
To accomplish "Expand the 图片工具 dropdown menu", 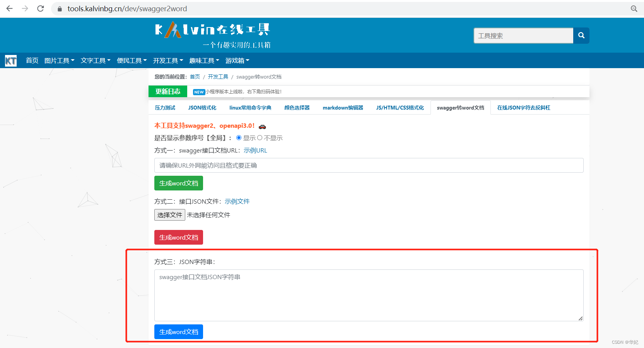I will 59,60.
